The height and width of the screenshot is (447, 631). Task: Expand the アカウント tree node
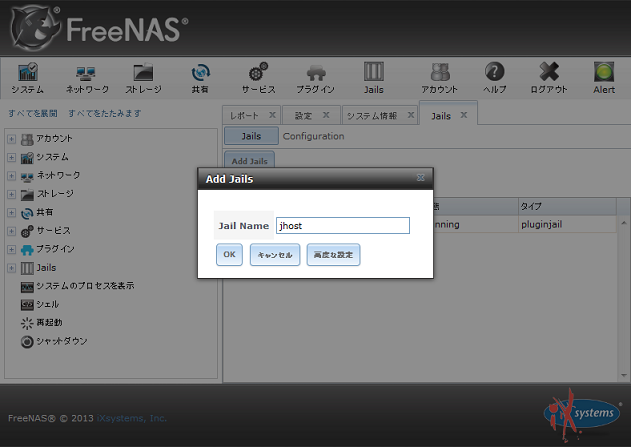pyautogui.click(x=11, y=139)
